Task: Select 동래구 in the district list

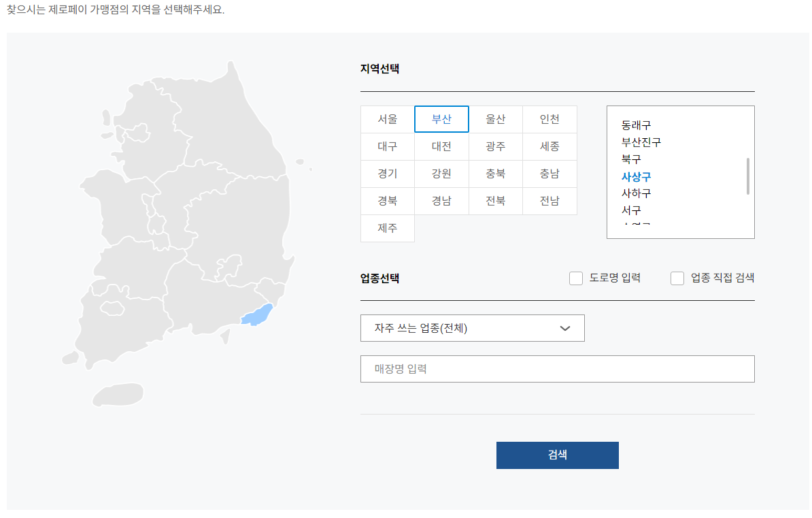Action: (636, 125)
